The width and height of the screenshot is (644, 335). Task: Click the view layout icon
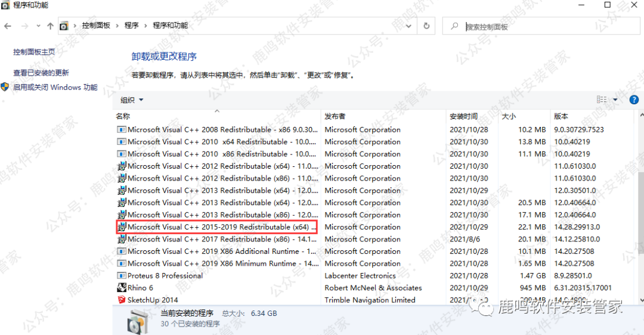(602, 100)
